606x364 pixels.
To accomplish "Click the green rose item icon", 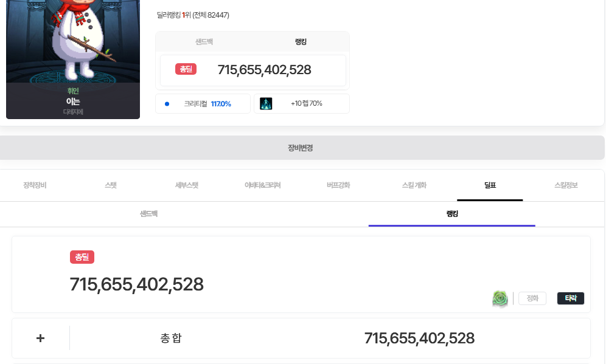I will pos(500,298).
